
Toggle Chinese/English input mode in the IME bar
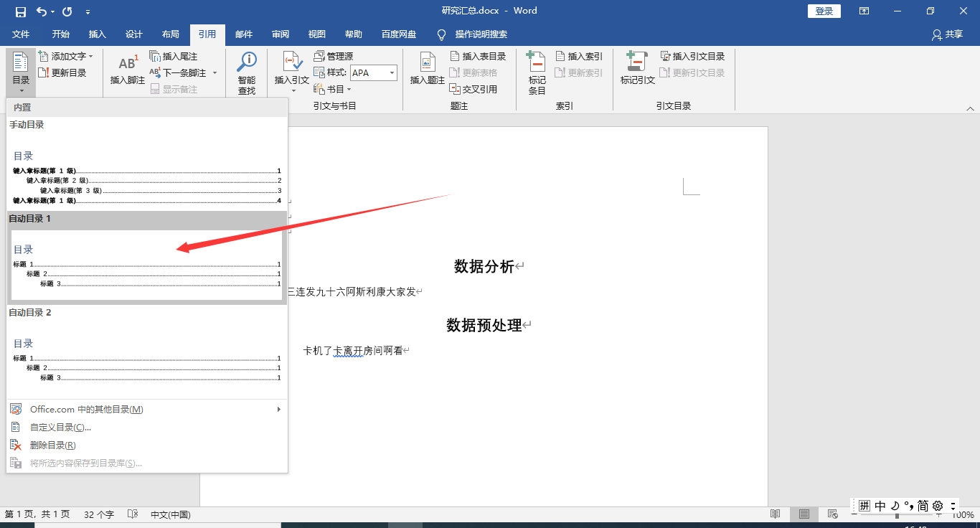point(879,505)
